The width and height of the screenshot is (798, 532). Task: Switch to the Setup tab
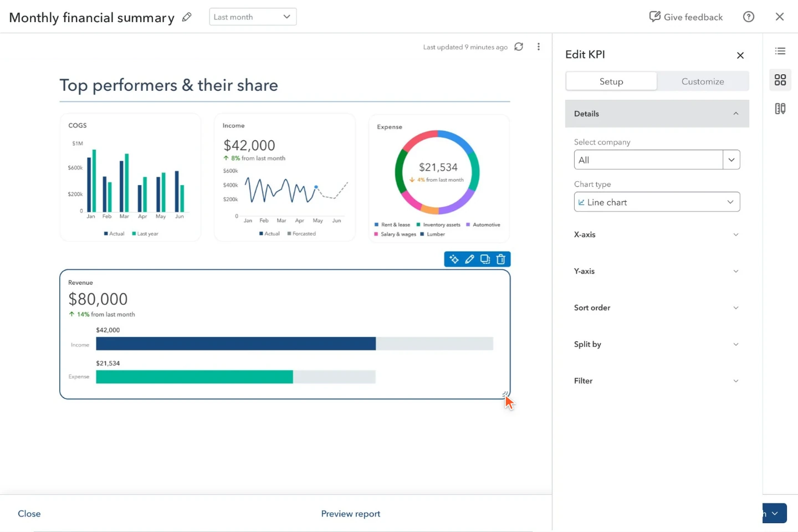point(611,81)
